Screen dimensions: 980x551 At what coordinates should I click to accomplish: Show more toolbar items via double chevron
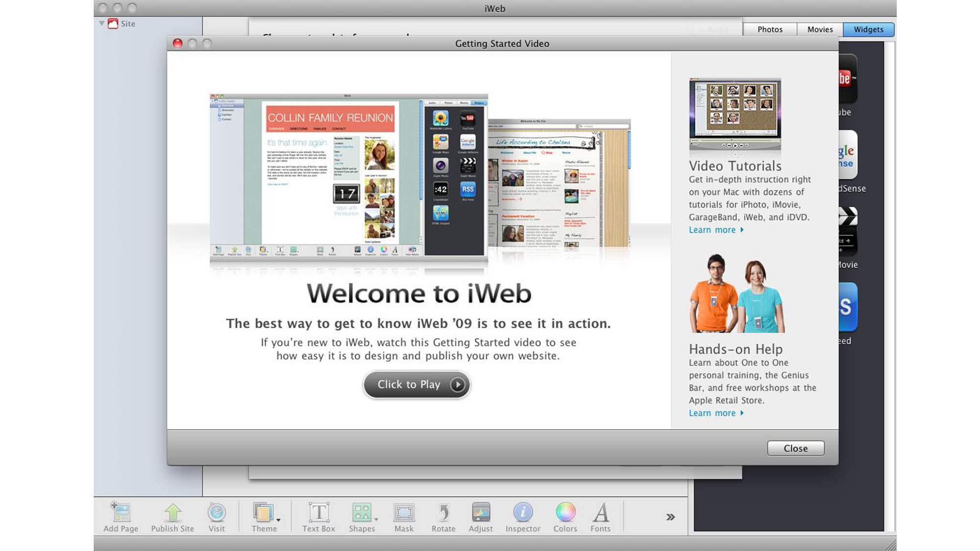[670, 517]
